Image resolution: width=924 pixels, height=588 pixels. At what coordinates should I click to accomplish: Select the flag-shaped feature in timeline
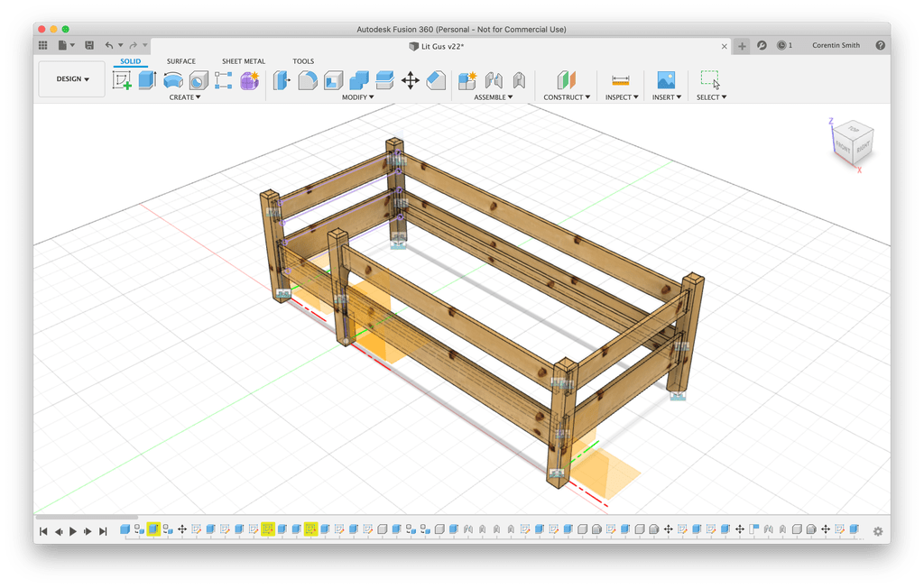(753, 529)
